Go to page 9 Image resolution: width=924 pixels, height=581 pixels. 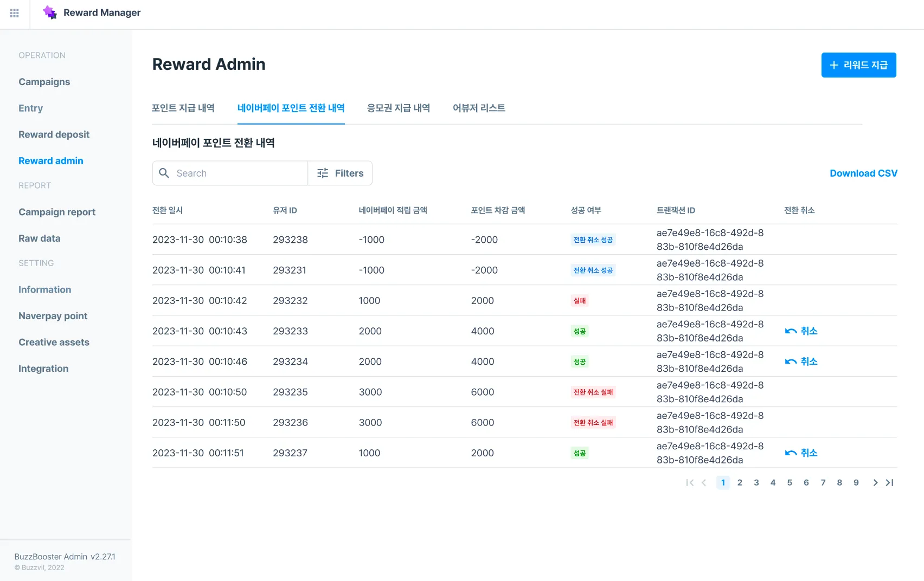856,482
